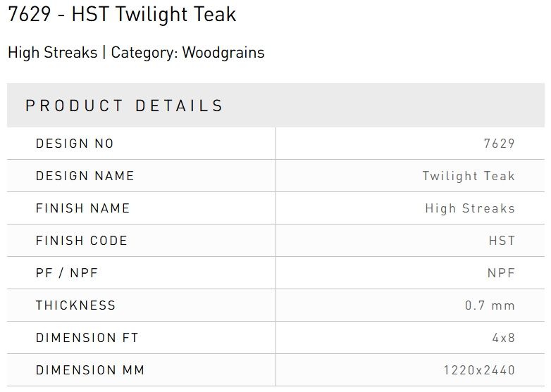
Task: Click the HST finish code value
Action: click(502, 241)
